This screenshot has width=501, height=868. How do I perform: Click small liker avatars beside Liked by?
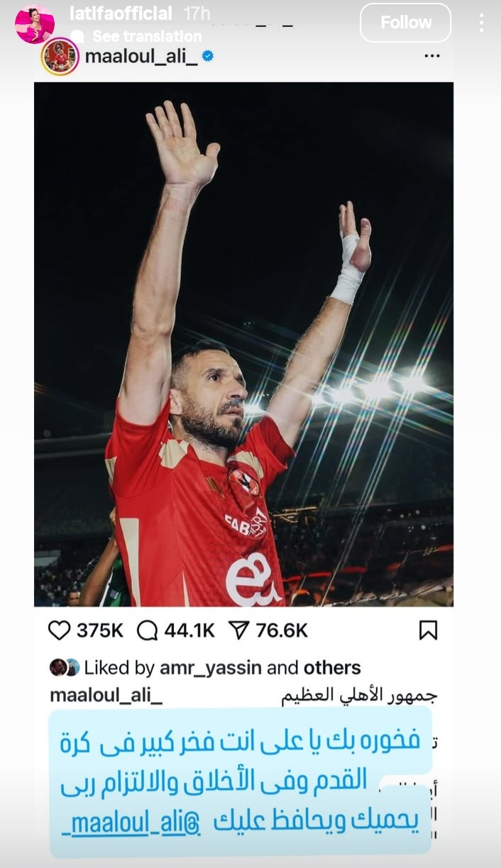click(x=64, y=667)
